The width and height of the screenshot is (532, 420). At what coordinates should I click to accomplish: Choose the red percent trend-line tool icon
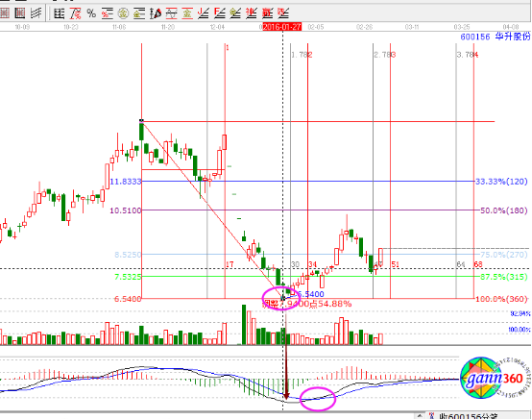pyautogui.click(x=75, y=13)
